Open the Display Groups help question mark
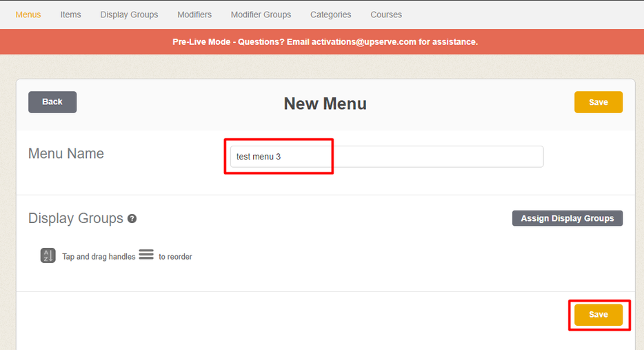644x350 pixels. [132, 219]
